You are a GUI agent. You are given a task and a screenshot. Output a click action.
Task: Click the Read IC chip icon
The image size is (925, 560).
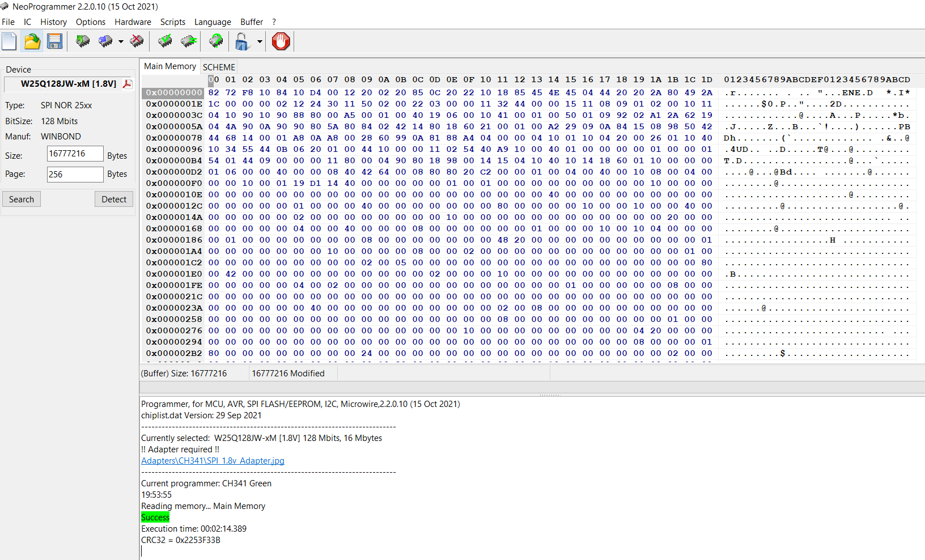(83, 41)
